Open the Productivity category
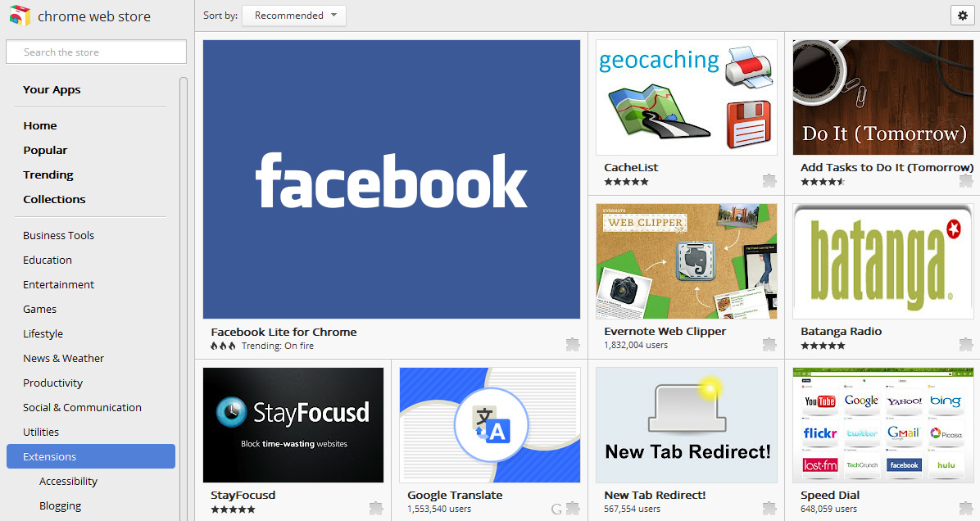Viewport: 980px width, 521px height. 52,383
